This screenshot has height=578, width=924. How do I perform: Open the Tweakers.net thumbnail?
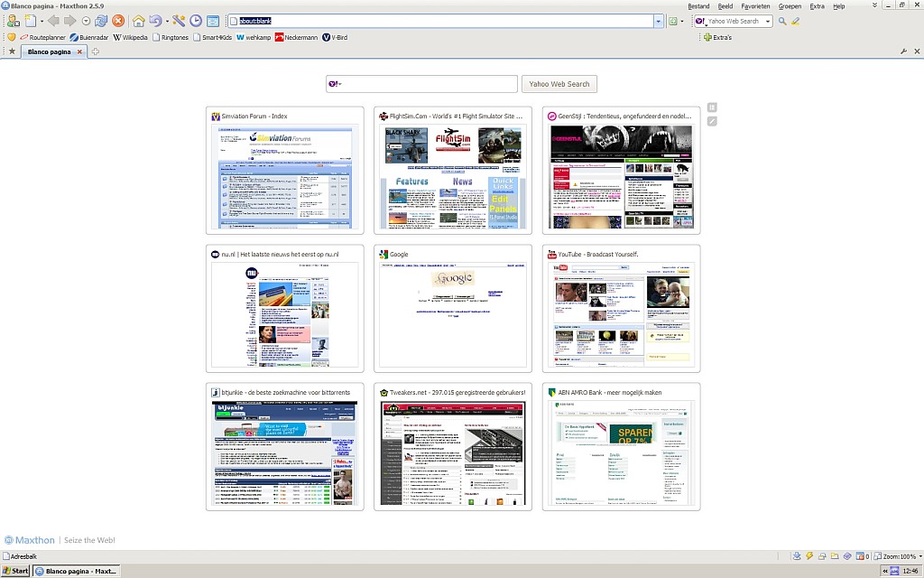453,446
